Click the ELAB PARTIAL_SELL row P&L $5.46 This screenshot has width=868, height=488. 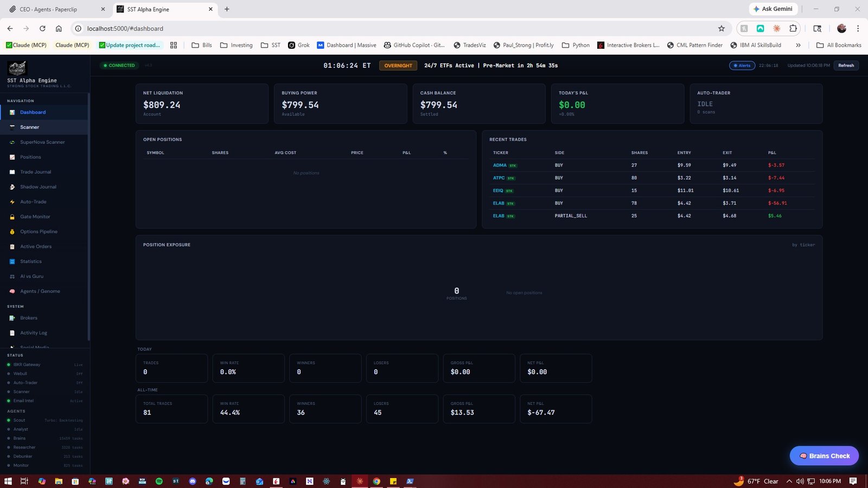tap(775, 216)
